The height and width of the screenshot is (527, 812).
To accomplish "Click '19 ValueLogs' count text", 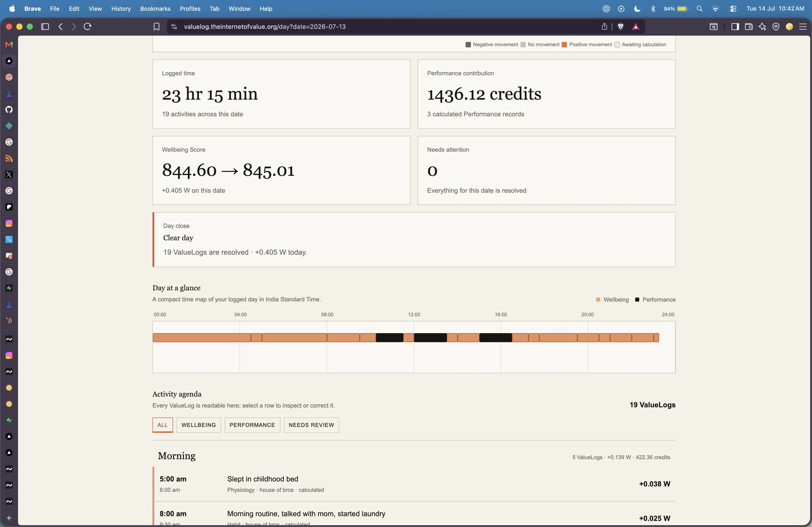I will [652, 405].
